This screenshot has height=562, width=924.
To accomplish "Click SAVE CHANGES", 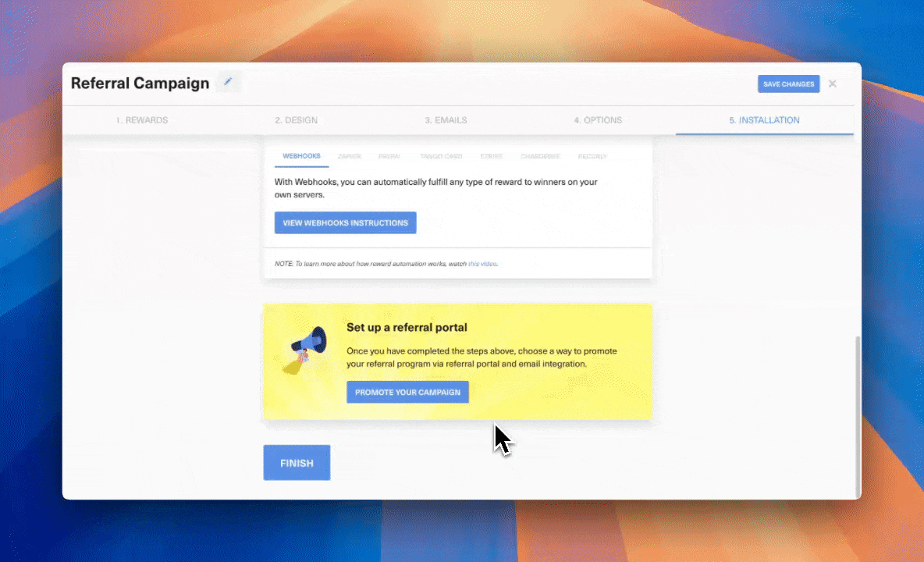I will (788, 84).
